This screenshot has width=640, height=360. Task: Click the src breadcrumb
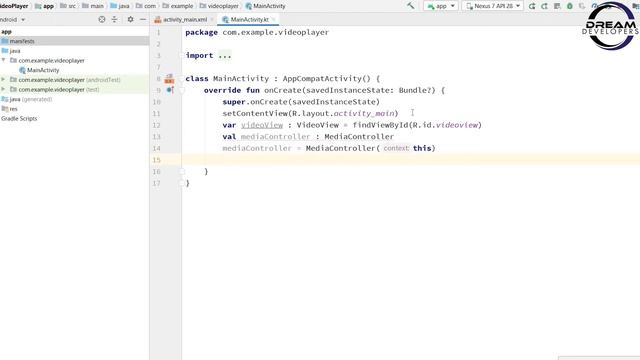coord(68,6)
